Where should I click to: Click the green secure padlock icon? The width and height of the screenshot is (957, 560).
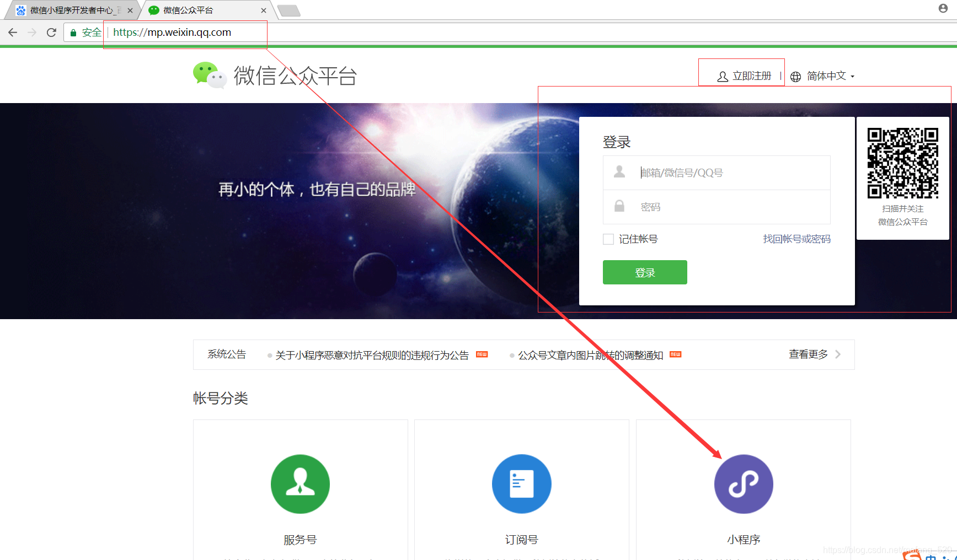pyautogui.click(x=73, y=33)
